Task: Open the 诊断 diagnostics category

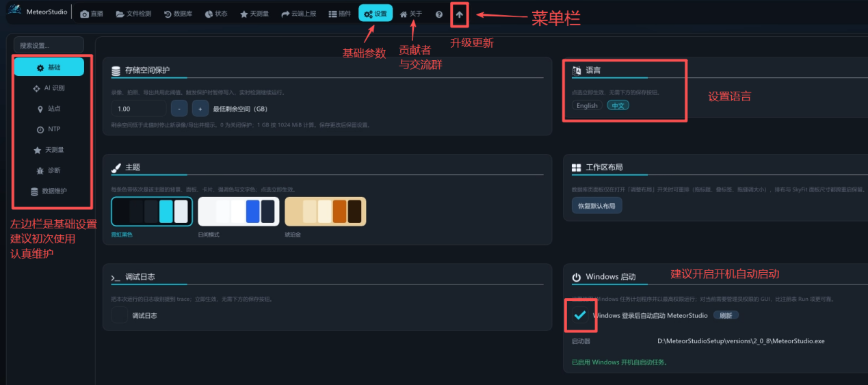Action: 49,170
